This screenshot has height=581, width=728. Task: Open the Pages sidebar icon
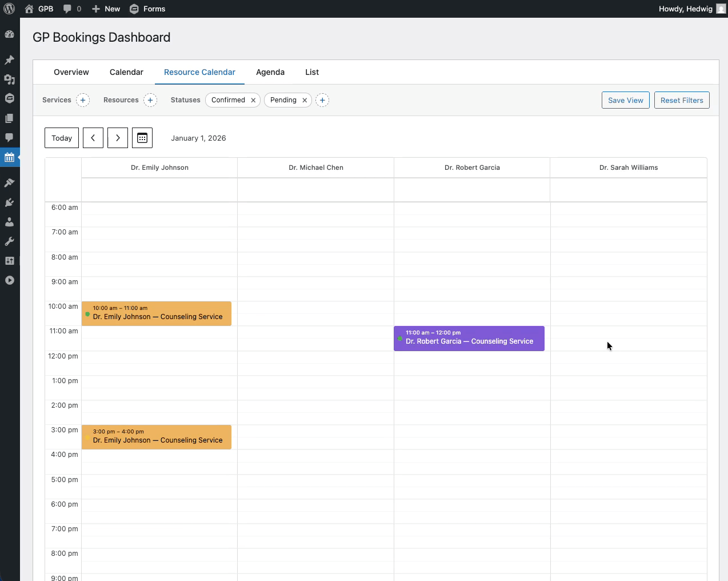point(9,118)
